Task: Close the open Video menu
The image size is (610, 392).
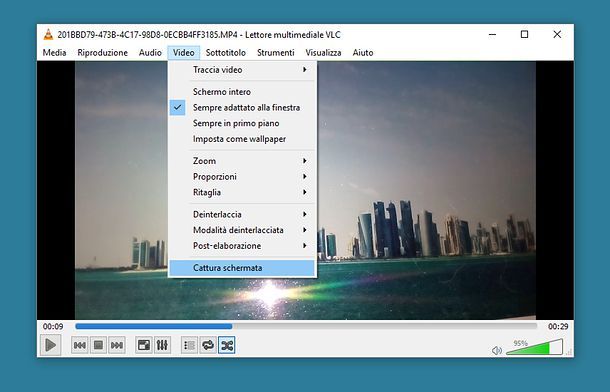Action: [x=184, y=52]
